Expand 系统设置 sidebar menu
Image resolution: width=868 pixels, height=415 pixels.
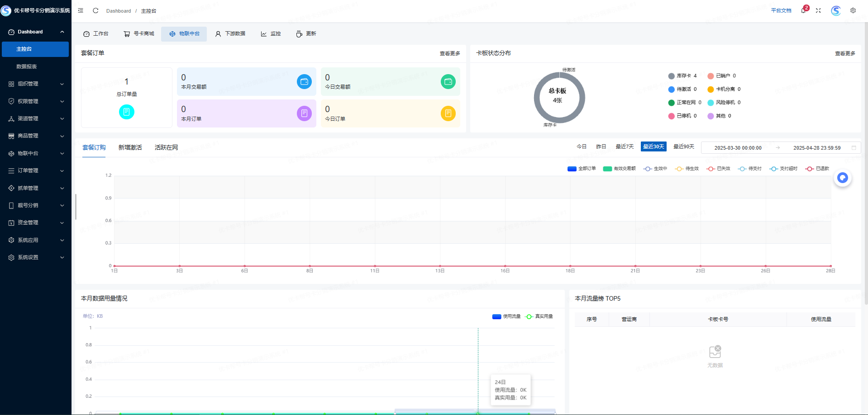[x=35, y=257]
